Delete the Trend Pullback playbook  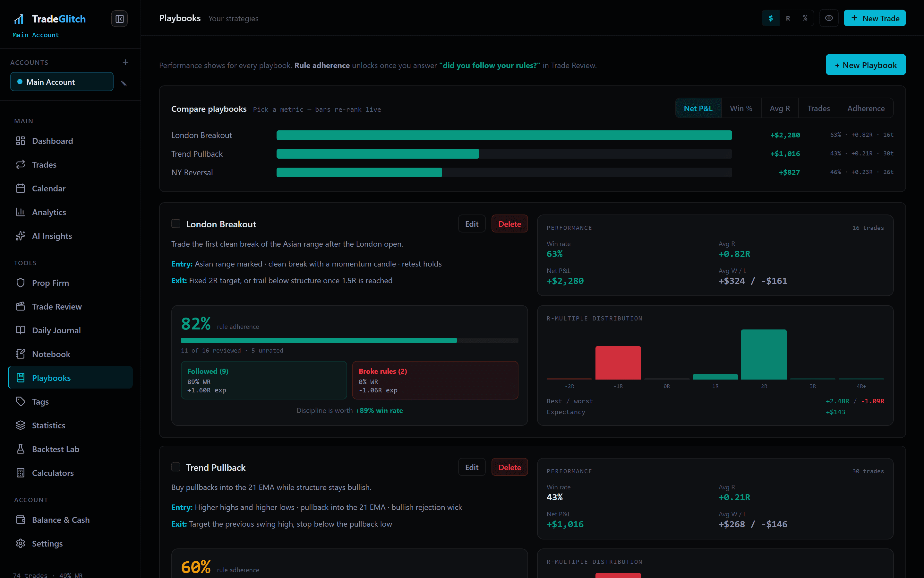509,467
